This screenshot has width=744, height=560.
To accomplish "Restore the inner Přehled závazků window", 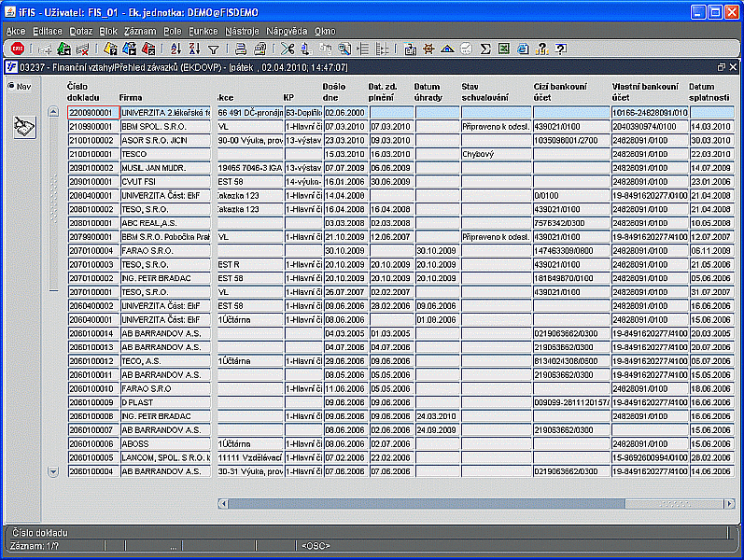I will click(720, 67).
